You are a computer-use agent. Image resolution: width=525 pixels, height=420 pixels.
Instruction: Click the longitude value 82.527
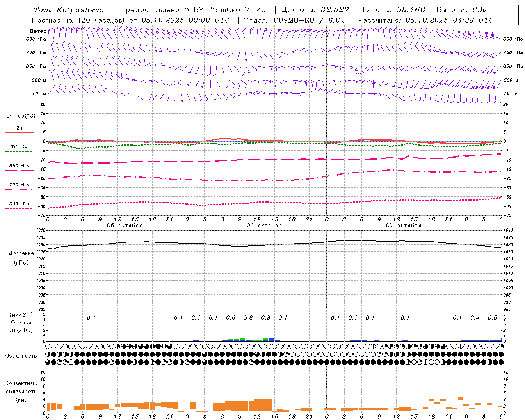click(336, 10)
